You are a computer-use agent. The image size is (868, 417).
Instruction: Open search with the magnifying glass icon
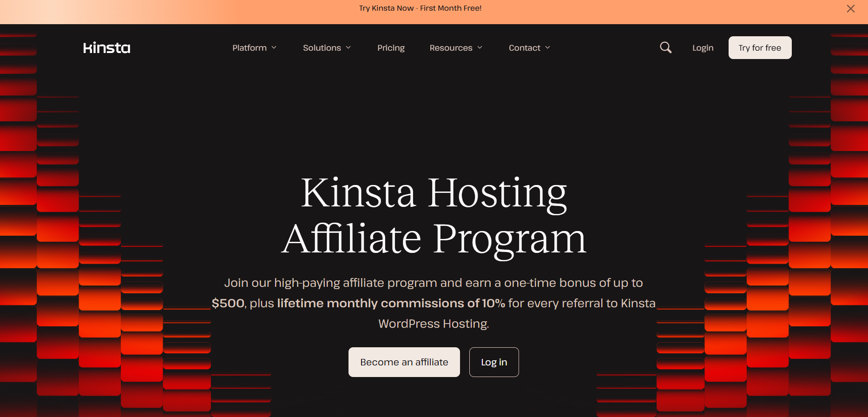pyautogui.click(x=665, y=47)
